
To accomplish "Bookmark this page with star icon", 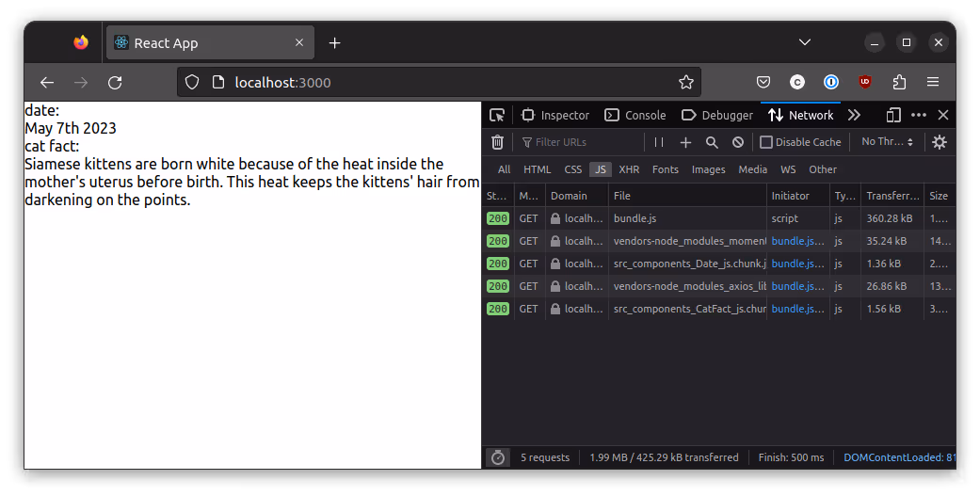I will (686, 83).
